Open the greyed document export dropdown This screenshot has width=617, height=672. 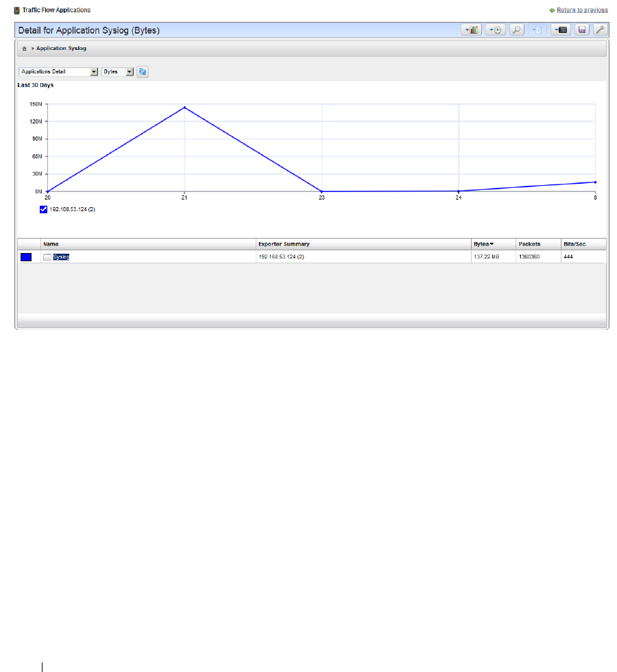[x=537, y=30]
